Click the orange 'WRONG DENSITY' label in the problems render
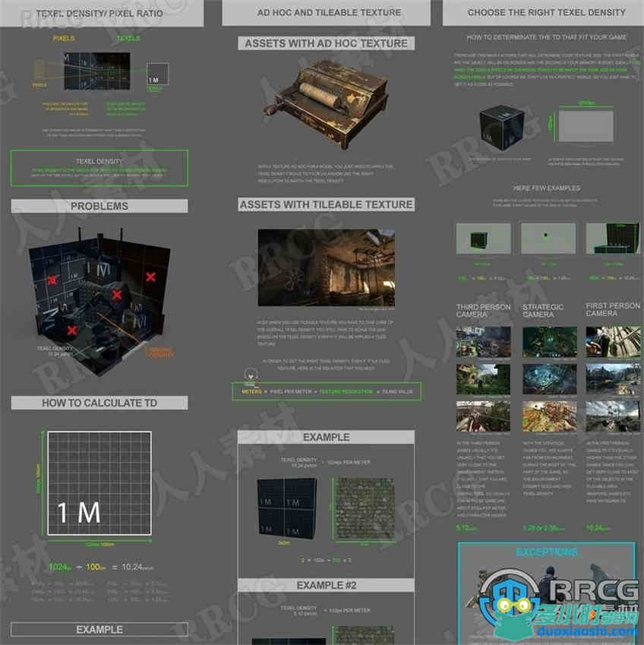This screenshot has width=644, height=645. (x=161, y=353)
